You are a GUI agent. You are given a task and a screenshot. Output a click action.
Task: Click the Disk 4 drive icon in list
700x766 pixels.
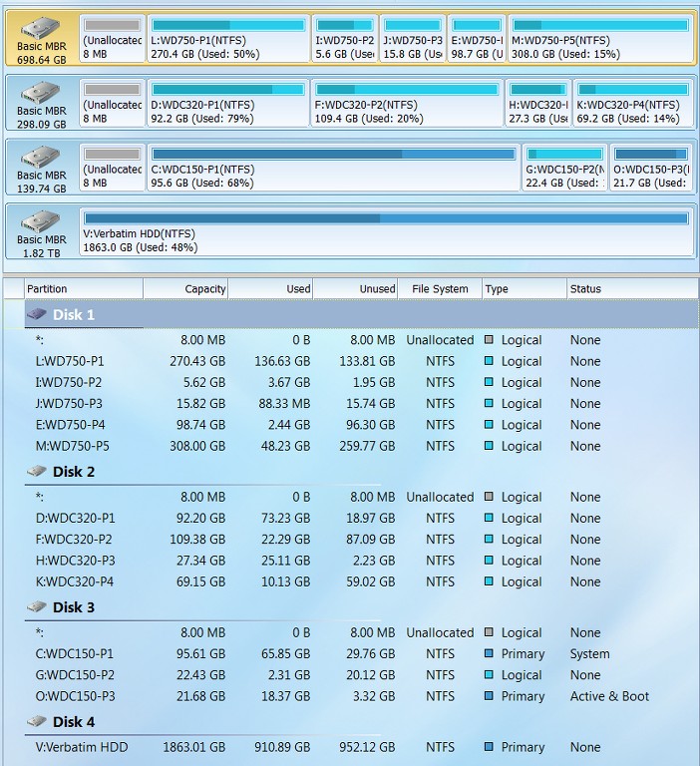(x=37, y=721)
